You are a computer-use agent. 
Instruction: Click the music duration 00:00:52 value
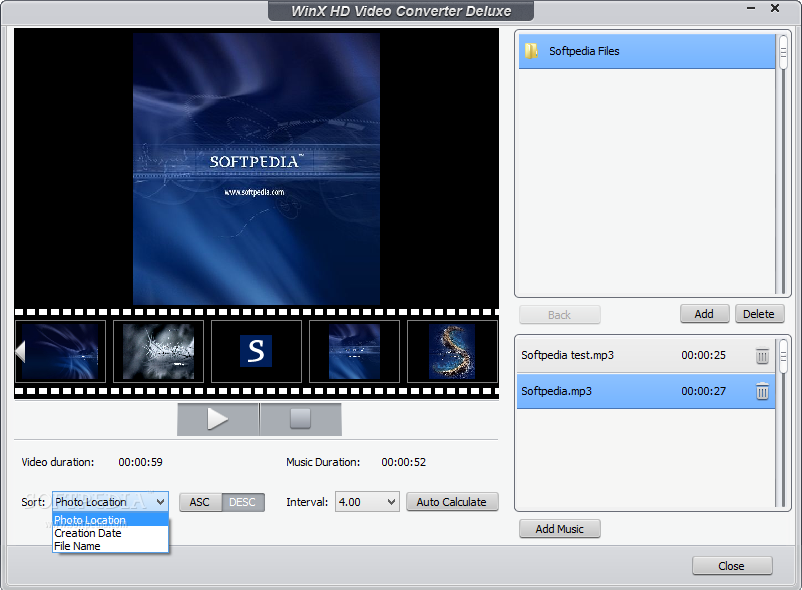point(404,462)
